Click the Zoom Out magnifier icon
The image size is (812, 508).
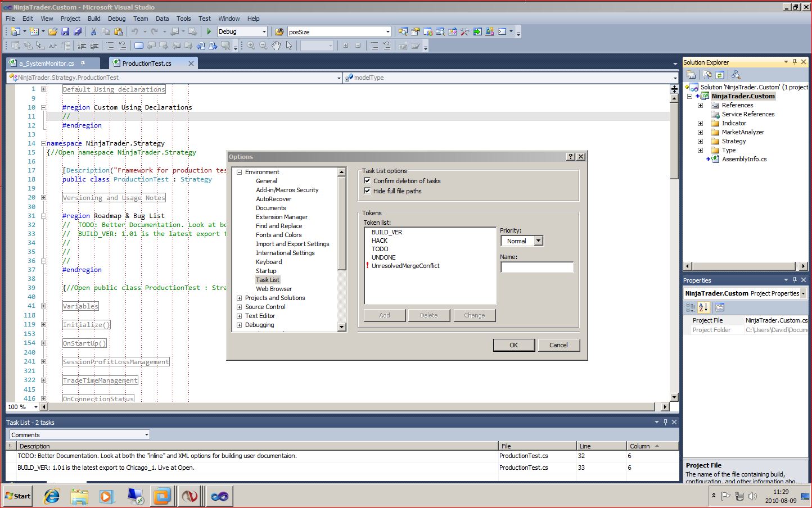coord(263,46)
